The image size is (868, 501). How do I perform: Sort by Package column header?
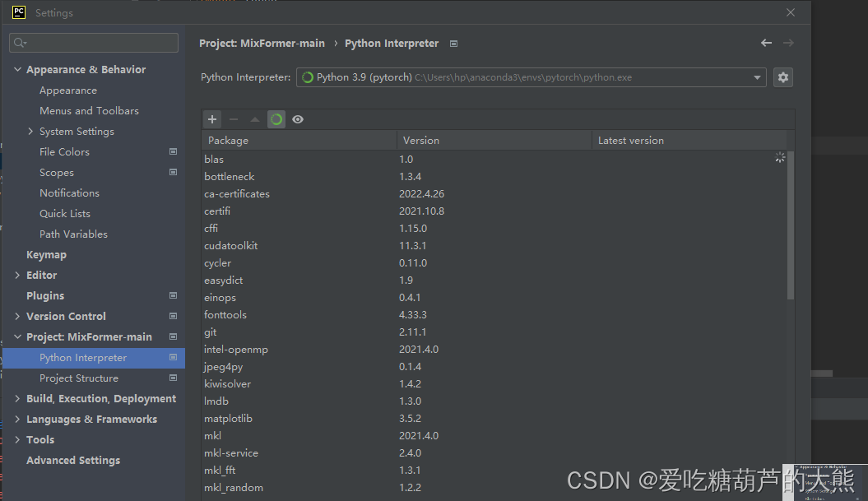tap(299, 141)
